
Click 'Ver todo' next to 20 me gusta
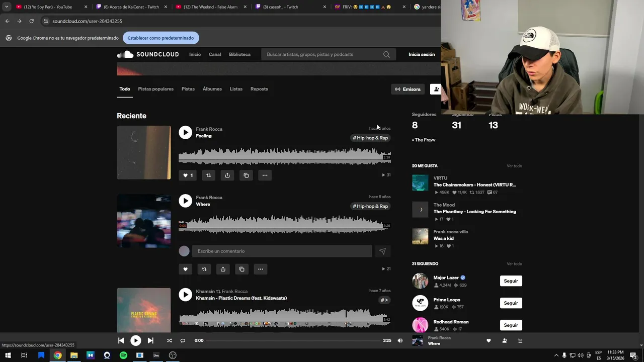514,166
